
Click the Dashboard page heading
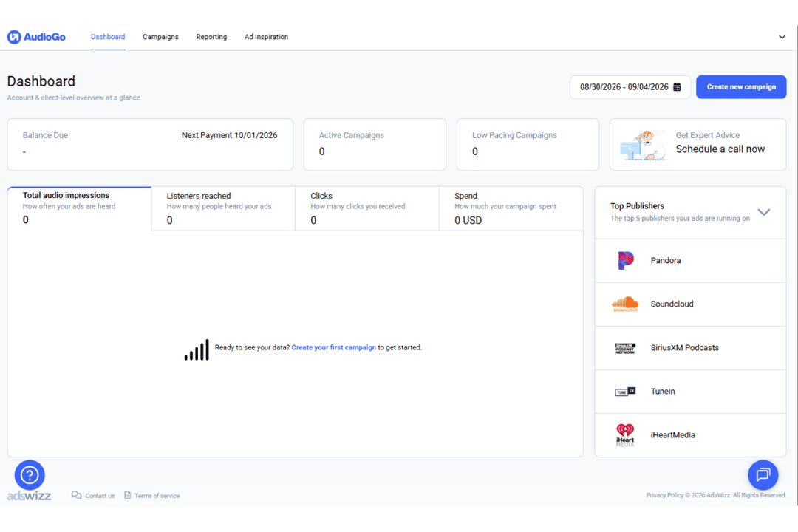point(41,81)
